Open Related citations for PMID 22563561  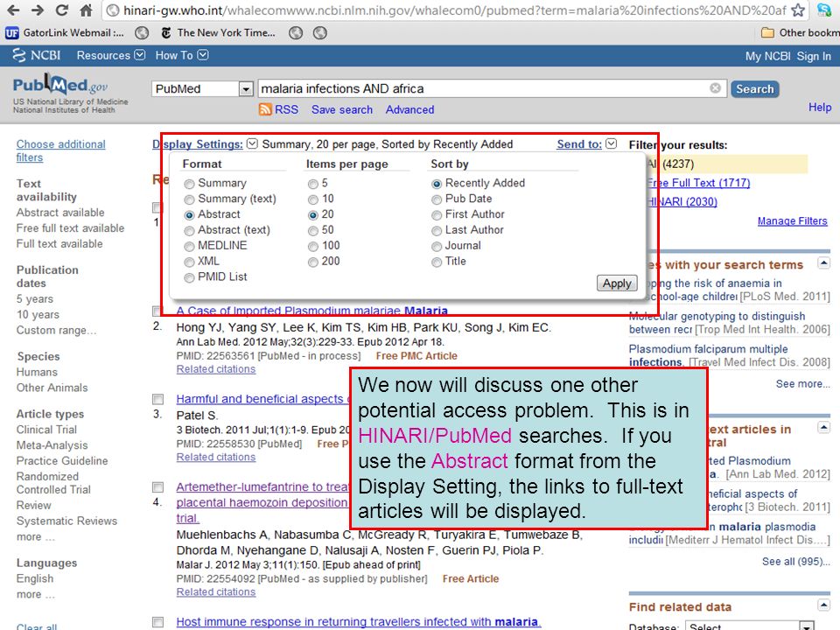(216, 369)
